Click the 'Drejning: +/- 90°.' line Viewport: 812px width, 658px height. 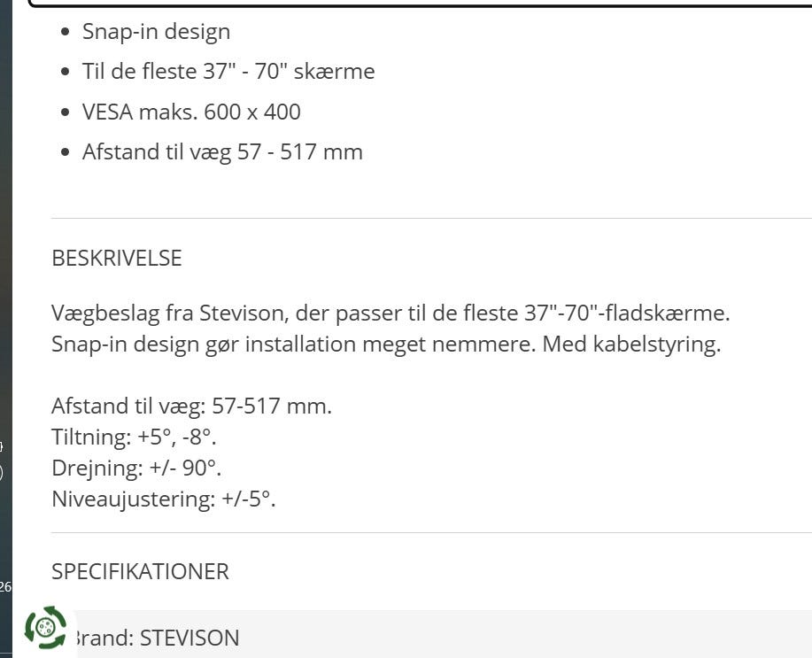tap(136, 468)
